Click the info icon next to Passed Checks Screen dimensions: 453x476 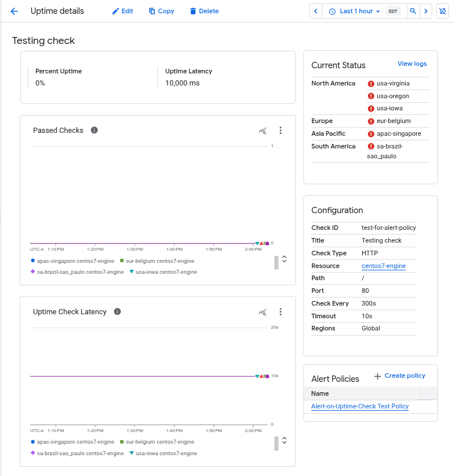tap(94, 130)
